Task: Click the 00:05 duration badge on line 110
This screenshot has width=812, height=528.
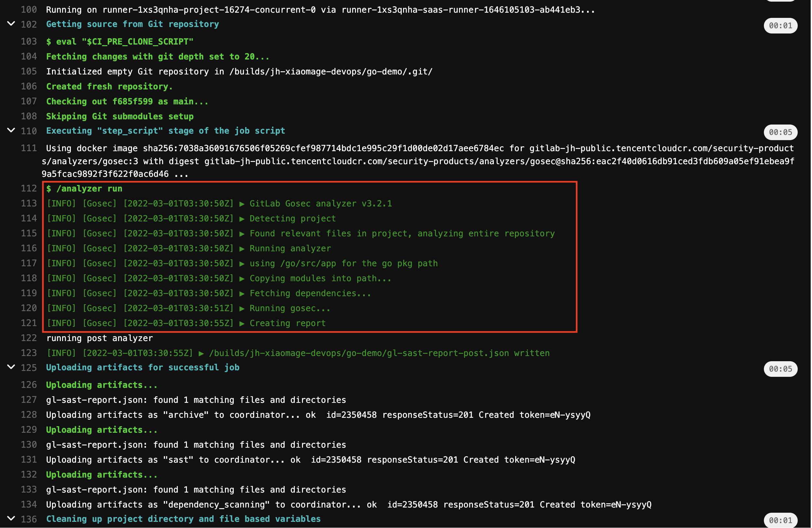Action: (x=780, y=132)
